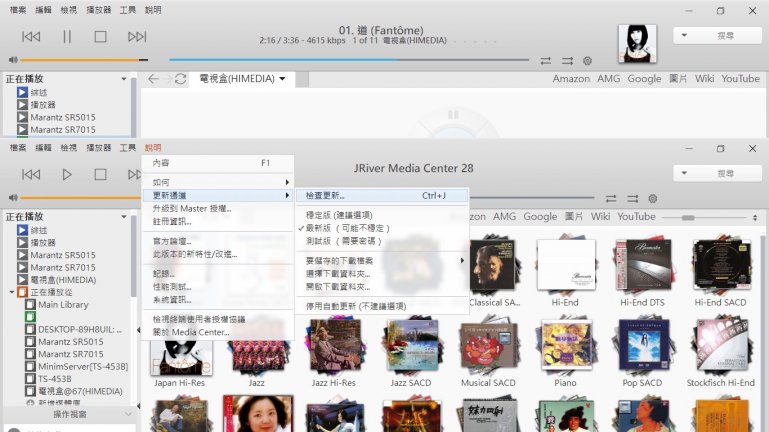The width and height of the screenshot is (769, 432).
Task: Select Main Library in the tree
Action: coord(63,305)
